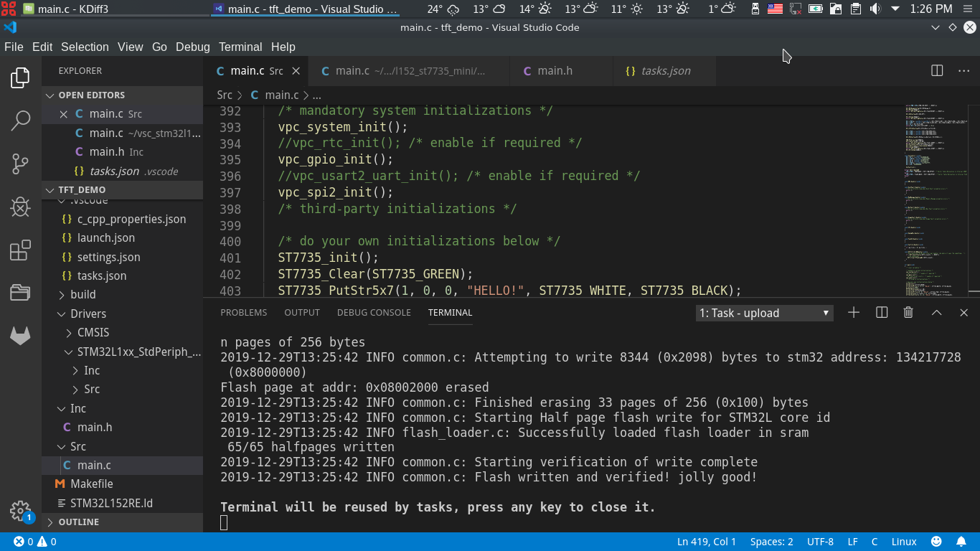Split the terminal panel
The height and width of the screenshot is (551, 980).
[882, 313]
